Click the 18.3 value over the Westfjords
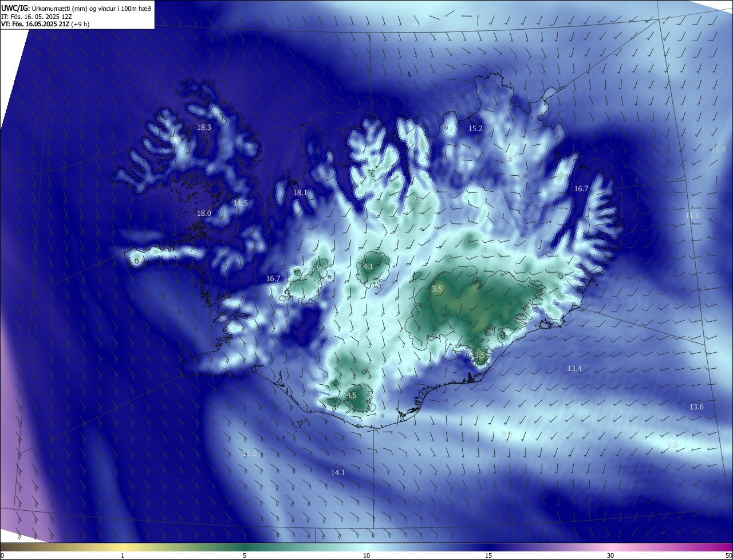Screen dimensions: 733x560 click(204, 128)
